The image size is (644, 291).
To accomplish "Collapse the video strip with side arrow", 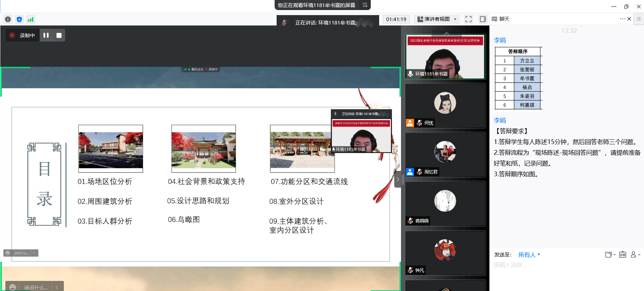I will click(398, 179).
